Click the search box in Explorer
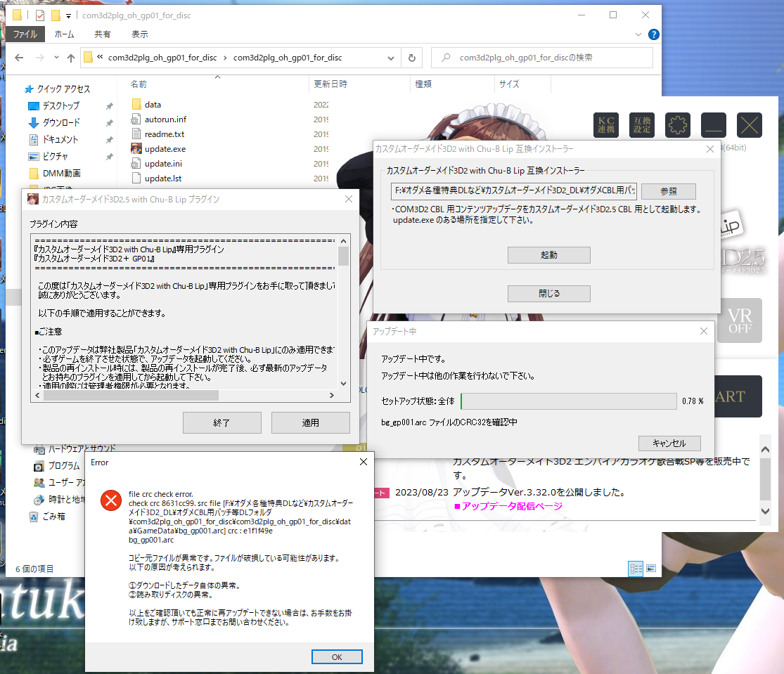The width and height of the screenshot is (784, 674). [542, 58]
